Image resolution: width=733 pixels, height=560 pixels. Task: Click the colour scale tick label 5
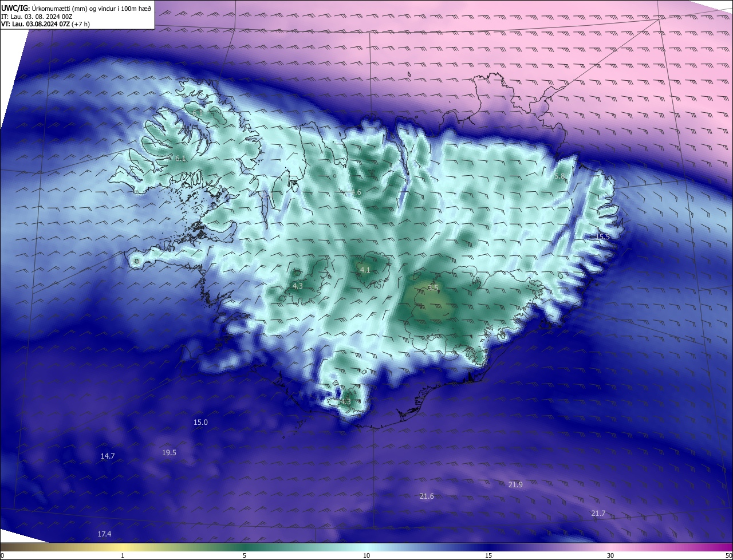tap(245, 555)
